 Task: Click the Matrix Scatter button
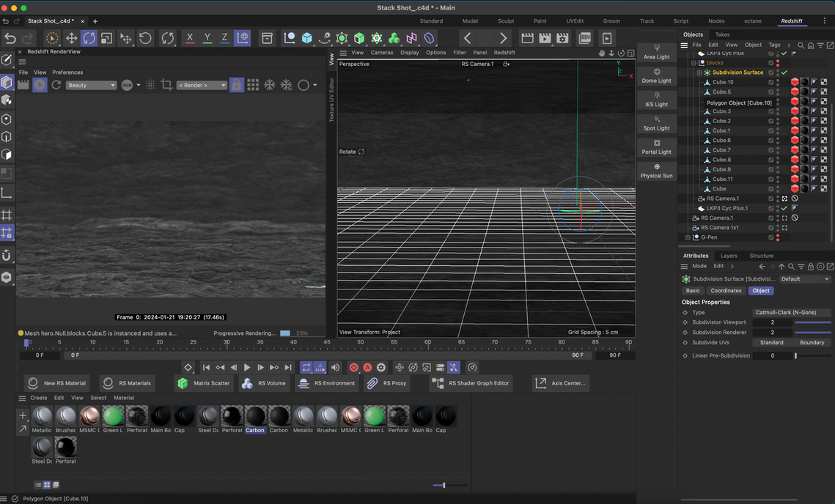[205, 383]
